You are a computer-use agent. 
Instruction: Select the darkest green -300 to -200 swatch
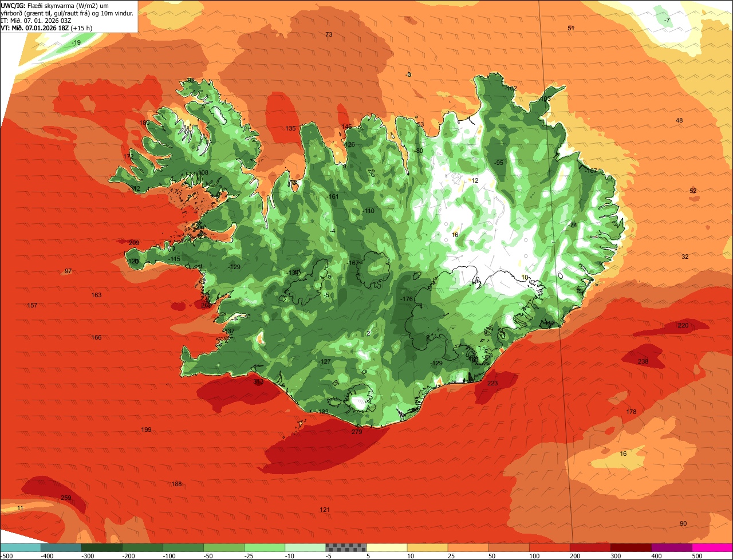pos(101,547)
